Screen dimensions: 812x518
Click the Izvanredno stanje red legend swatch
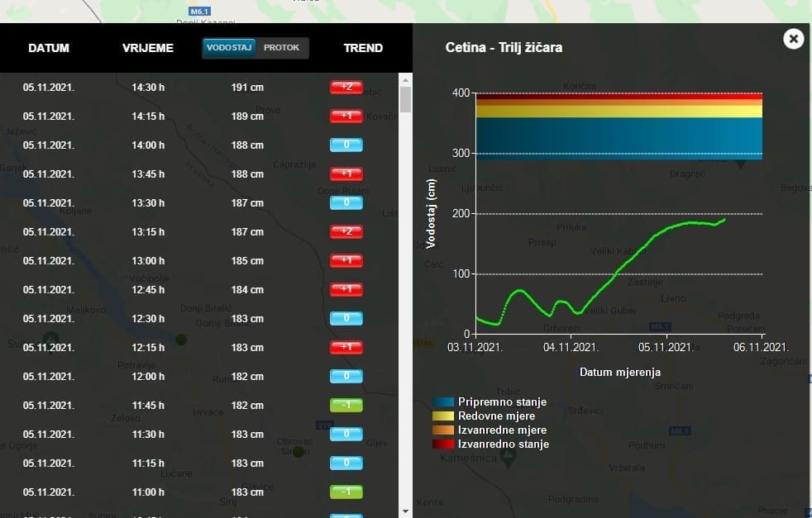pyautogui.click(x=442, y=444)
